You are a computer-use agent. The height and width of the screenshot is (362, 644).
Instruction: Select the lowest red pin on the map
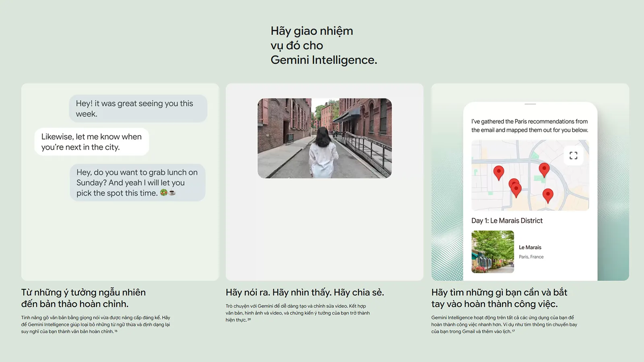pyautogui.click(x=548, y=195)
